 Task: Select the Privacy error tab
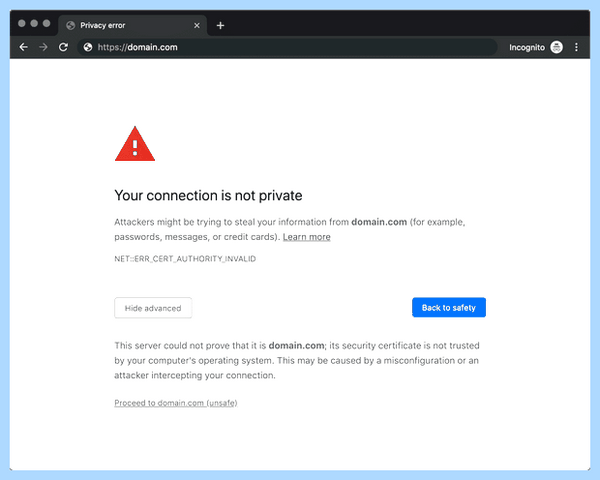click(132, 26)
